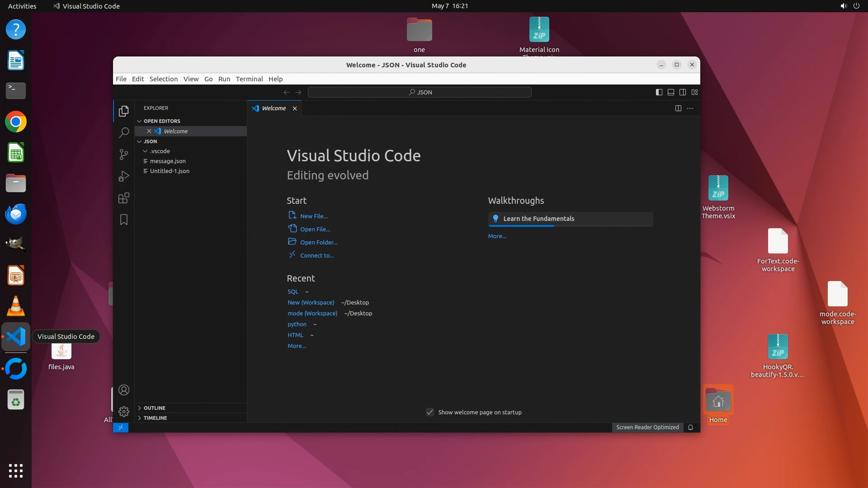Expand the Timeline section

click(x=155, y=418)
